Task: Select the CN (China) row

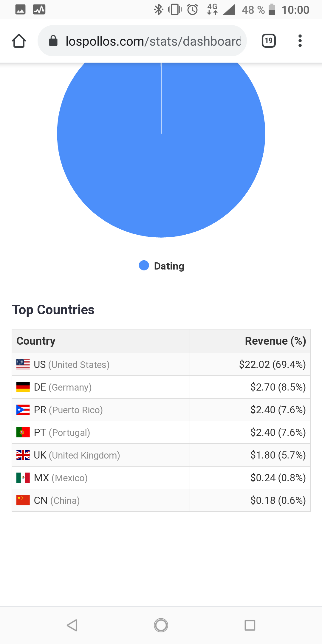Action: tap(161, 500)
